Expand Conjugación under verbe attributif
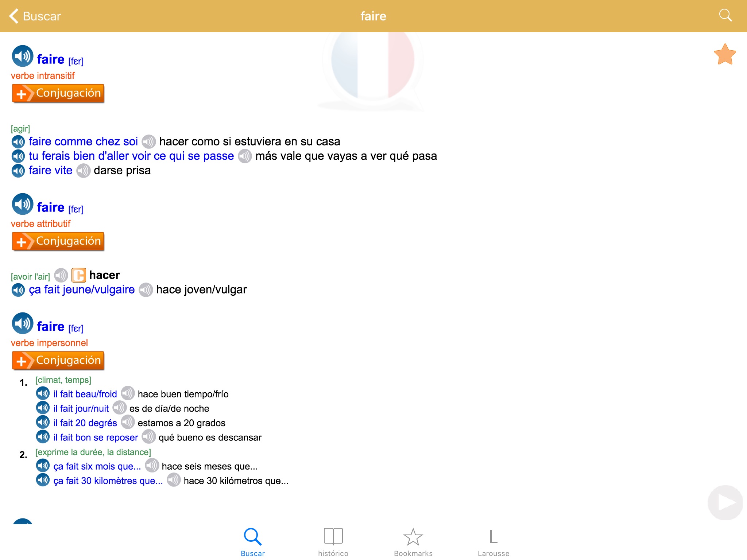The image size is (747, 560). coord(58,241)
